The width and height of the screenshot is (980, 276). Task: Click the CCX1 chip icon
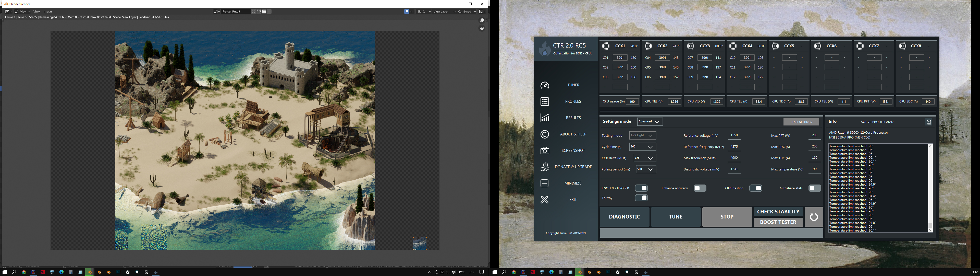(606, 46)
